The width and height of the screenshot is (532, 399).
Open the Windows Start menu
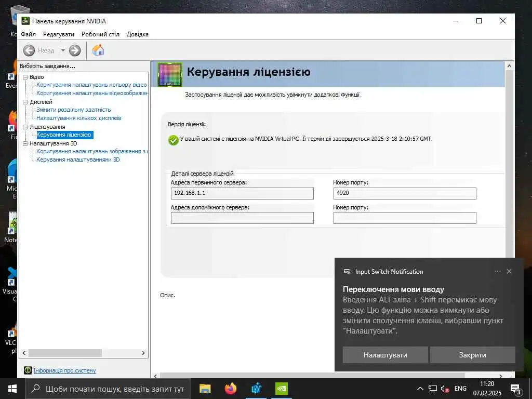tap(12, 389)
